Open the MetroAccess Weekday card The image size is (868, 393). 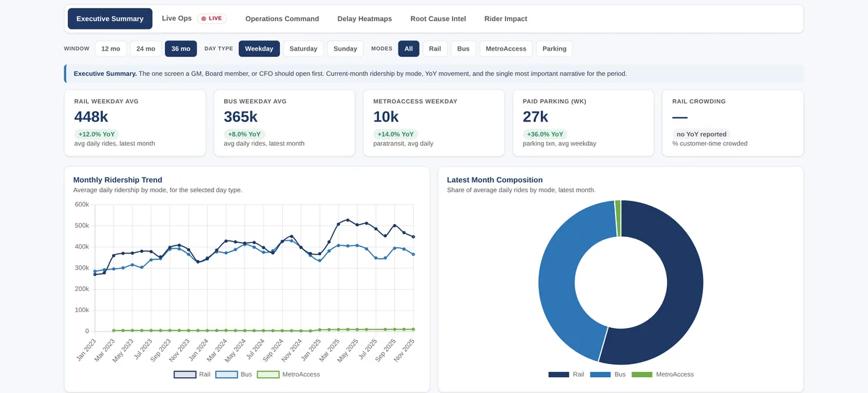pos(434,123)
